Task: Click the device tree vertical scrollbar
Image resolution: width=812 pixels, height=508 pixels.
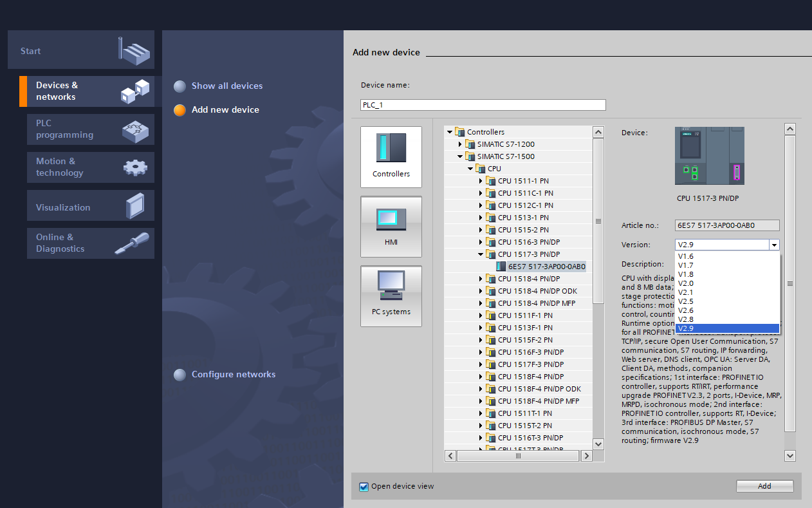Action: (x=598, y=220)
